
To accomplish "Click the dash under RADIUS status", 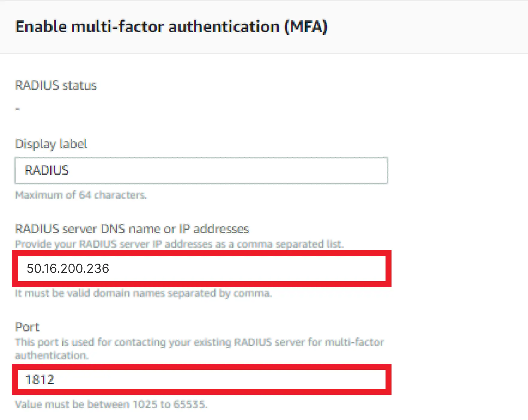I will pyautogui.click(x=17, y=109).
